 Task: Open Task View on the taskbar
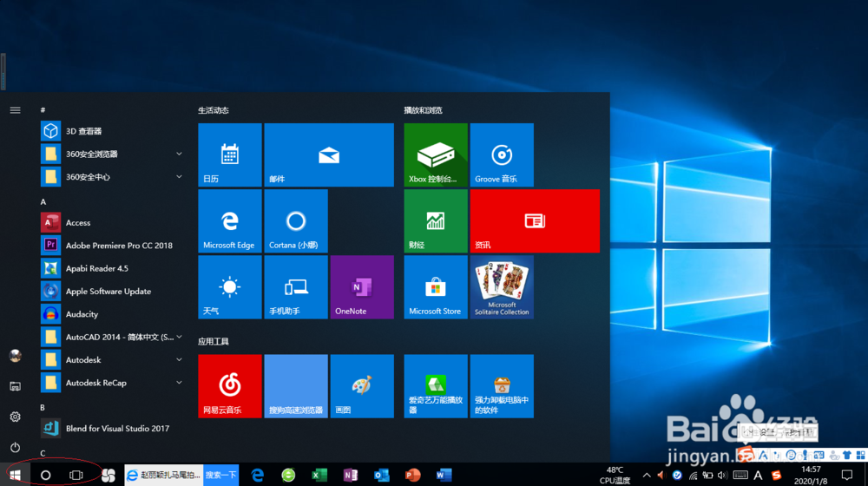76,475
